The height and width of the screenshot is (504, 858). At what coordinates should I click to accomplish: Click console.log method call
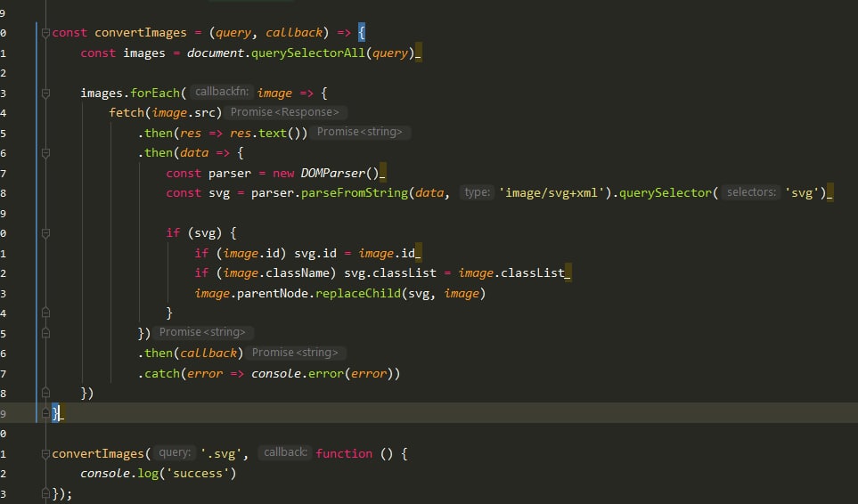click(x=119, y=474)
